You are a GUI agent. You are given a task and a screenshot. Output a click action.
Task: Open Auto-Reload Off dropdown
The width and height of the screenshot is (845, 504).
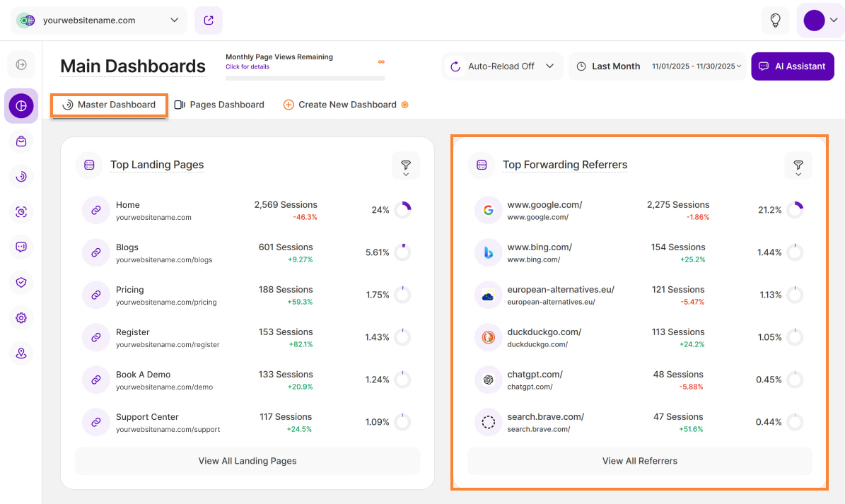pos(503,66)
